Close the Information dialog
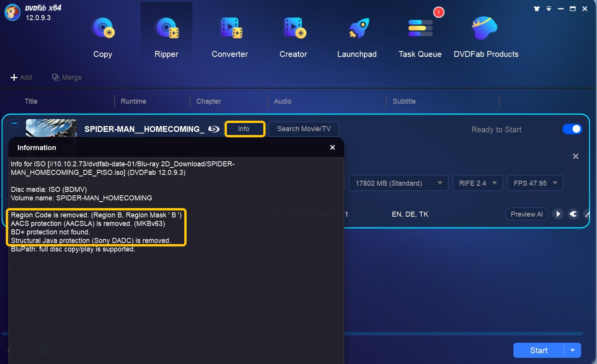The width and height of the screenshot is (597, 364). (332, 147)
